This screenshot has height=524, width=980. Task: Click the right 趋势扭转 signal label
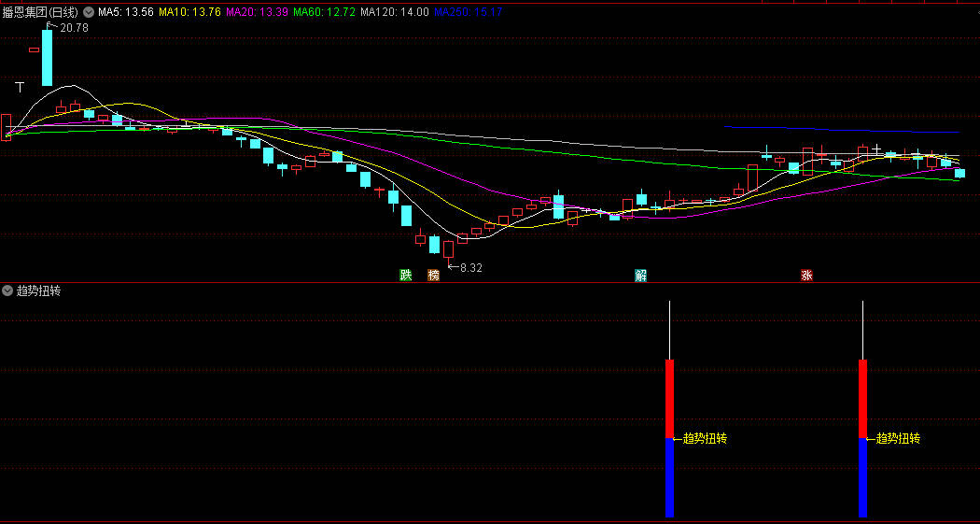898,439
